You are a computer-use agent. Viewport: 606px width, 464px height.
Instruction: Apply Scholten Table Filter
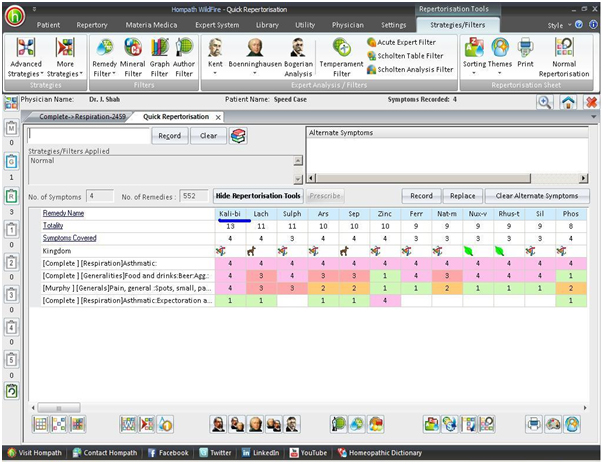click(405, 56)
